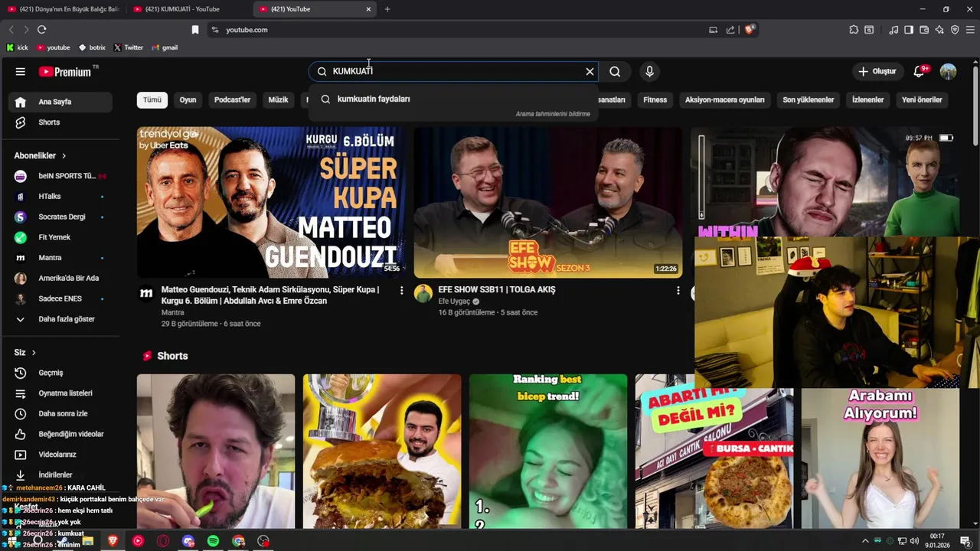
Task: Go to Ana Sayfa in sidebar
Action: [x=60, y=102]
